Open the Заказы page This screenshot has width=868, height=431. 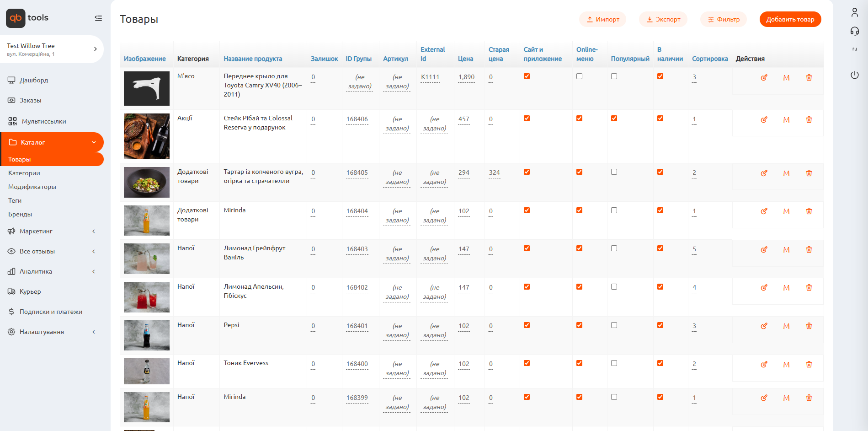[x=30, y=101]
